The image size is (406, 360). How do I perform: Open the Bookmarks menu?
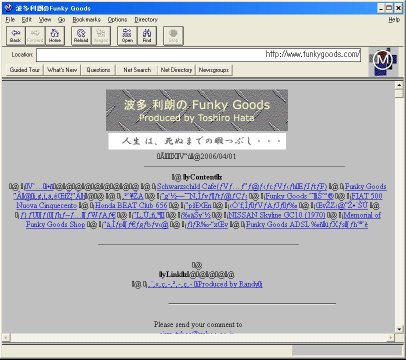[86, 20]
